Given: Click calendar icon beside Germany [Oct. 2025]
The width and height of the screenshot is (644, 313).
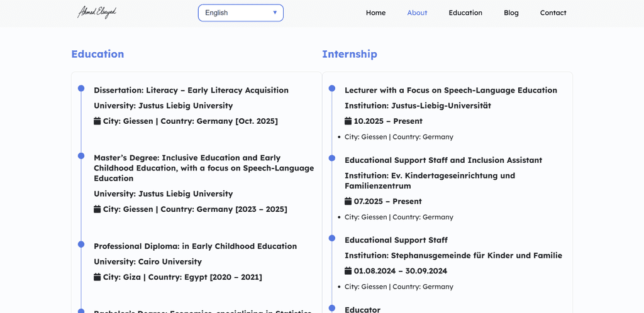Looking at the screenshot, I should (97, 121).
